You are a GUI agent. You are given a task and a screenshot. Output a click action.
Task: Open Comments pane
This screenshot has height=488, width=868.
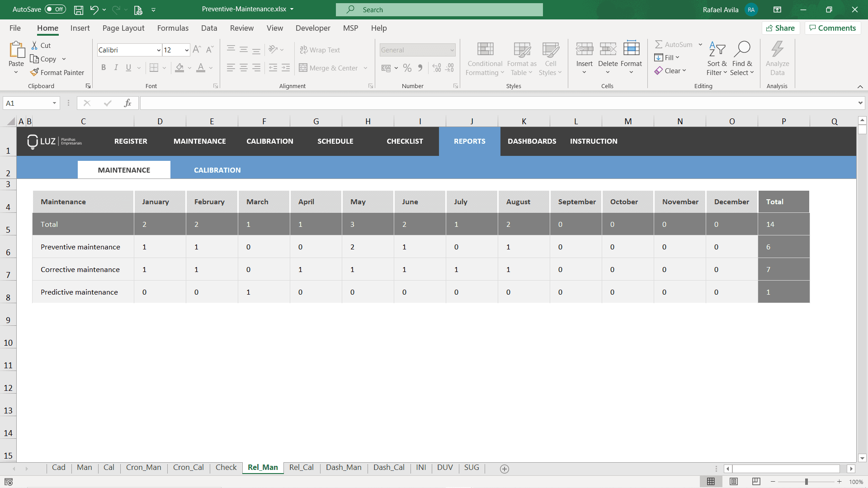point(832,28)
